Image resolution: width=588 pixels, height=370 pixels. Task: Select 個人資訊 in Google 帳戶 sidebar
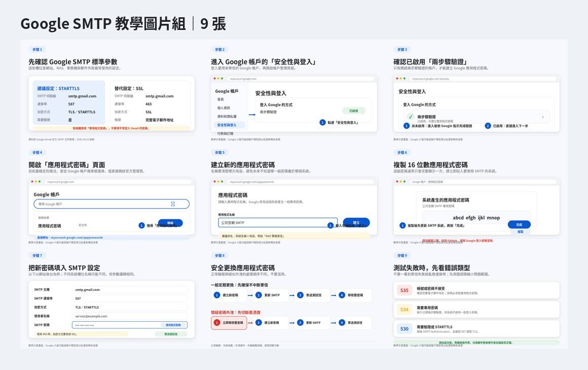click(224, 108)
